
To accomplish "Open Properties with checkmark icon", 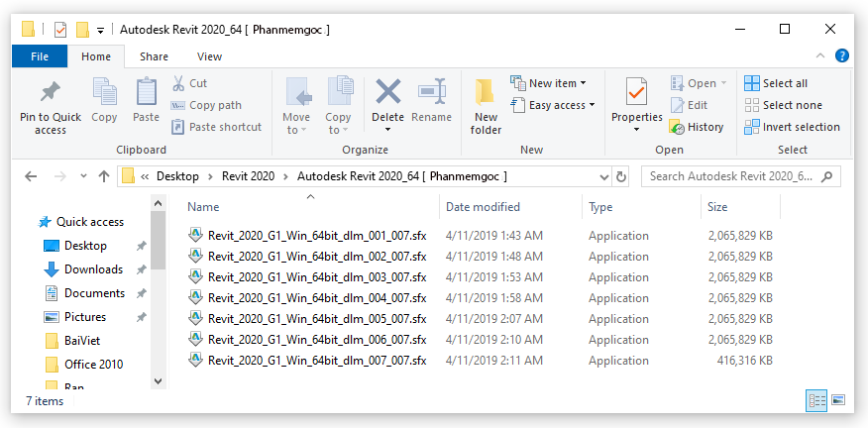I will coord(636,91).
